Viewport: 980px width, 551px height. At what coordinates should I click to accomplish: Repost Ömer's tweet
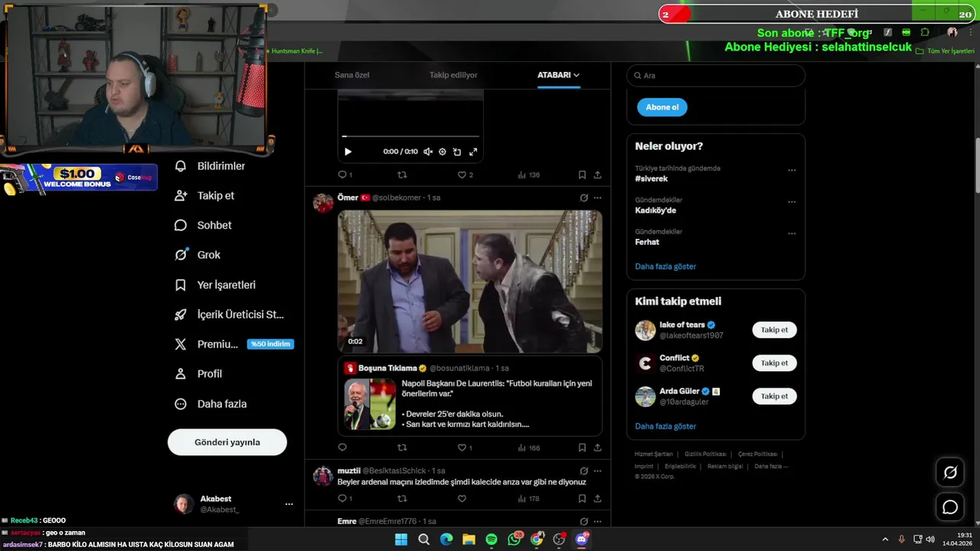[402, 448]
